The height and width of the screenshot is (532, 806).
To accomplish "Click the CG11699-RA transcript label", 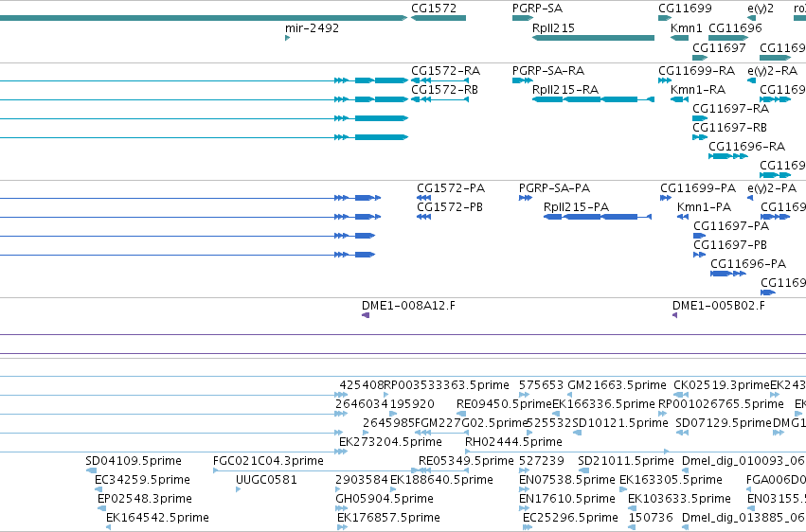I will (696, 71).
